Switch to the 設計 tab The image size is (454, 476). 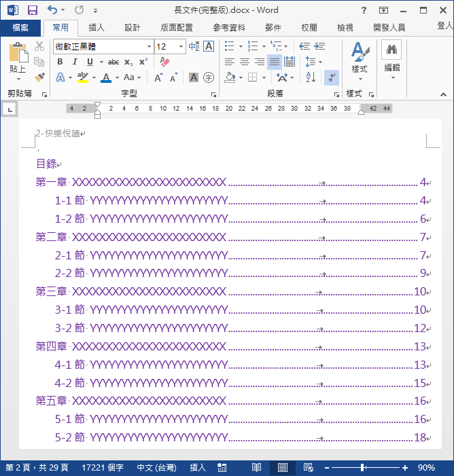click(133, 28)
